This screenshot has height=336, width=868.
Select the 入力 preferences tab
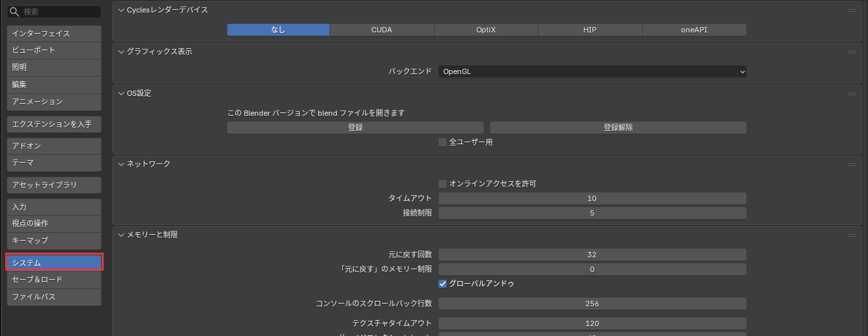pos(54,207)
